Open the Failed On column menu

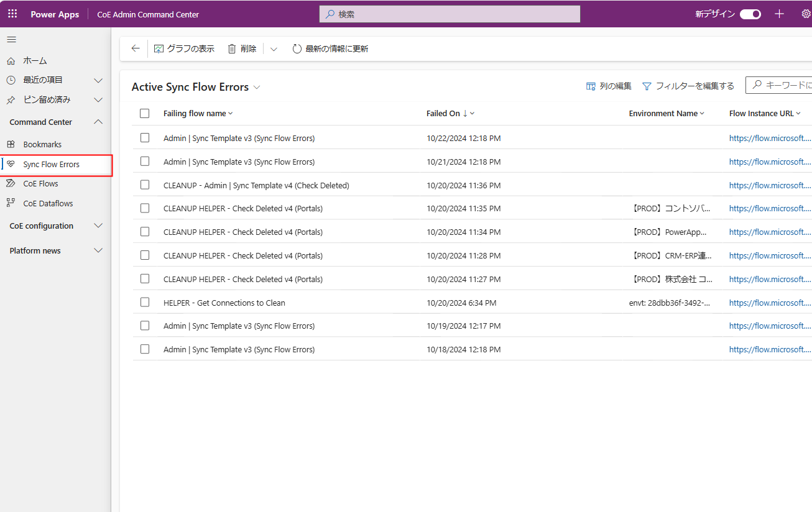click(473, 114)
